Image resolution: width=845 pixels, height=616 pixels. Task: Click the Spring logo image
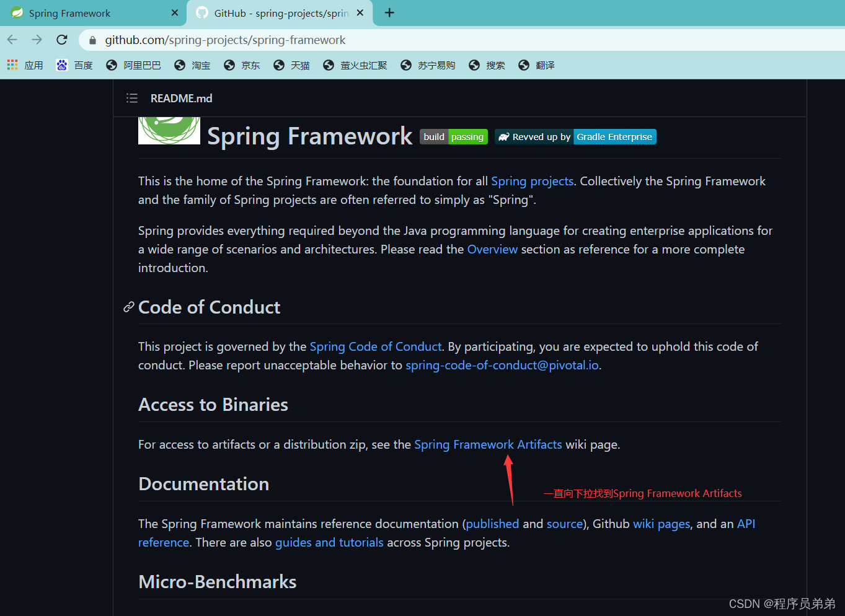coord(169,130)
